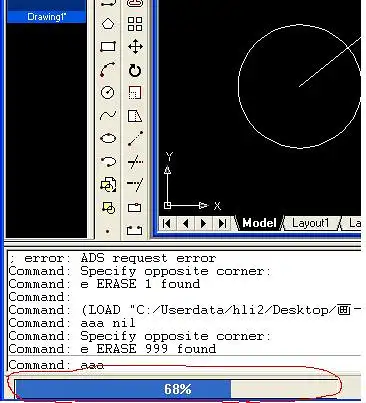Viewport: 366px width, 403px height.
Task: Choose the Trim modify tool
Action: (135, 162)
